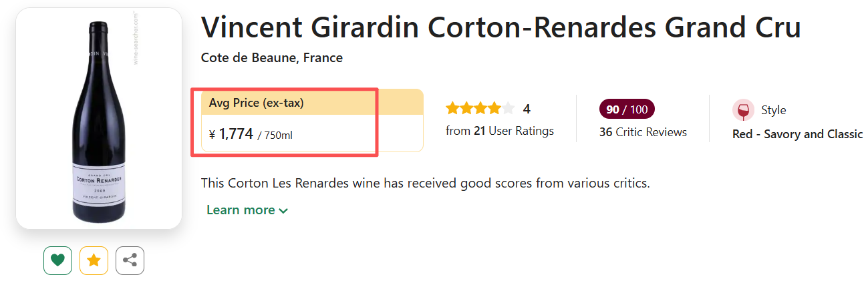Click the green heart favorite icon

[57, 260]
